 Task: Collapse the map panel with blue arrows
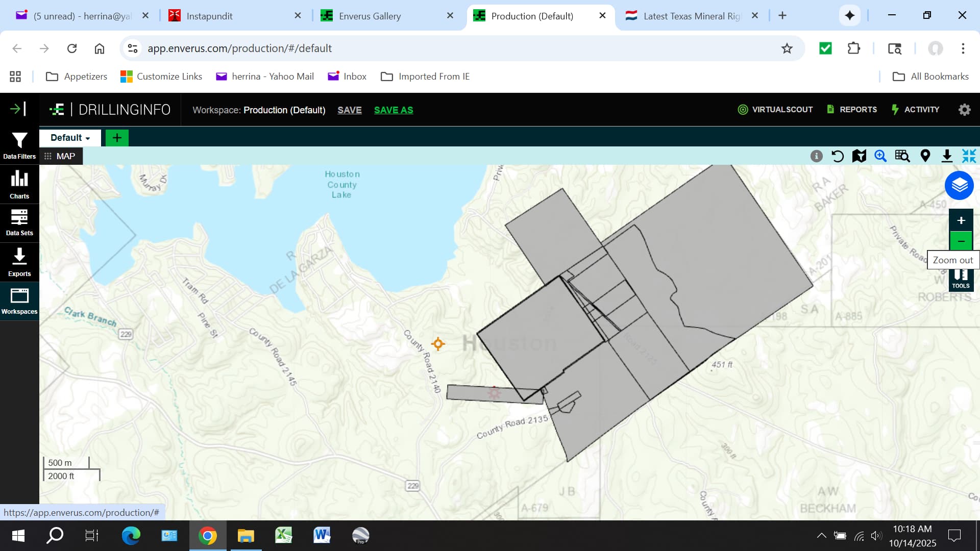pyautogui.click(x=969, y=156)
